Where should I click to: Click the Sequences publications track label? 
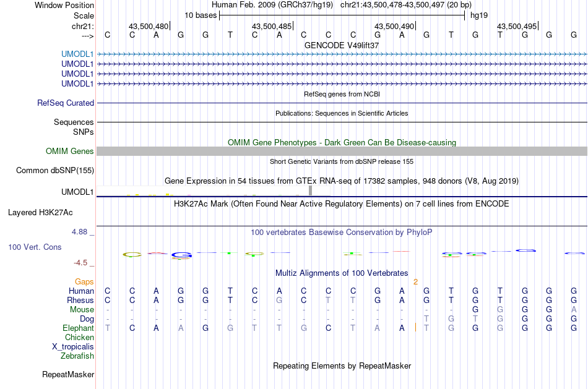pyautogui.click(x=74, y=122)
